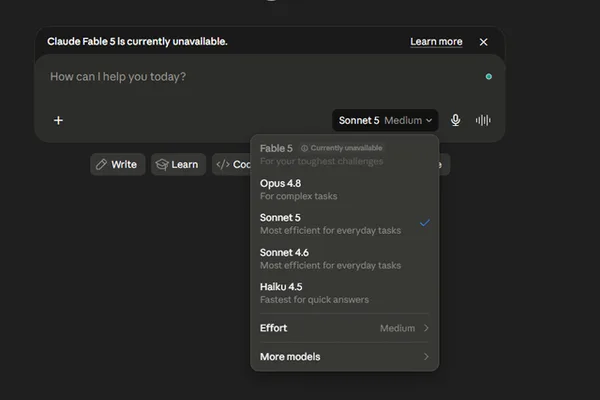
Task: Click the 'Claude Fable 5 is currently unavailable.' text
Action: point(137,41)
